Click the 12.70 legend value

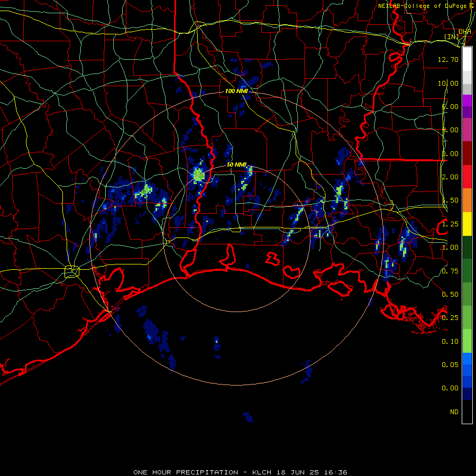(x=448, y=59)
